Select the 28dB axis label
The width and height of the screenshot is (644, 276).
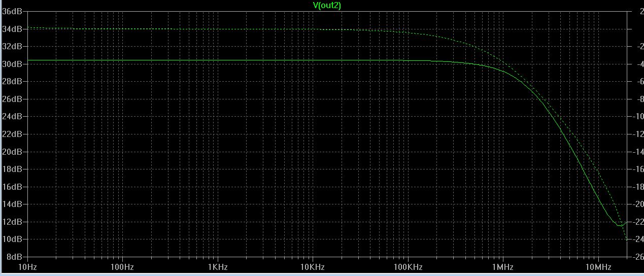tap(12, 81)
